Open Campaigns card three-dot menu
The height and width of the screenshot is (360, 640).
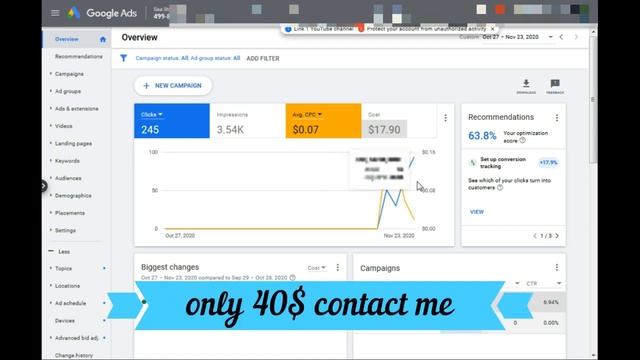pos(557,267)
